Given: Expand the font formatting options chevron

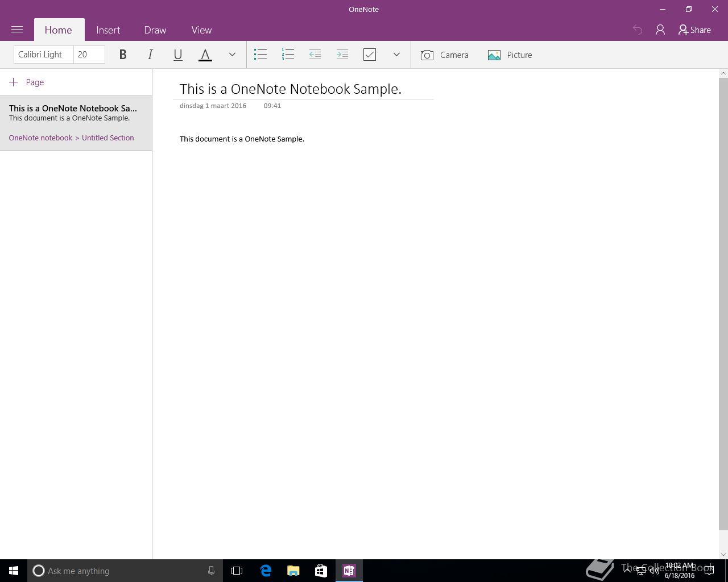Looking at the screenshot, I should click(232, 55).
